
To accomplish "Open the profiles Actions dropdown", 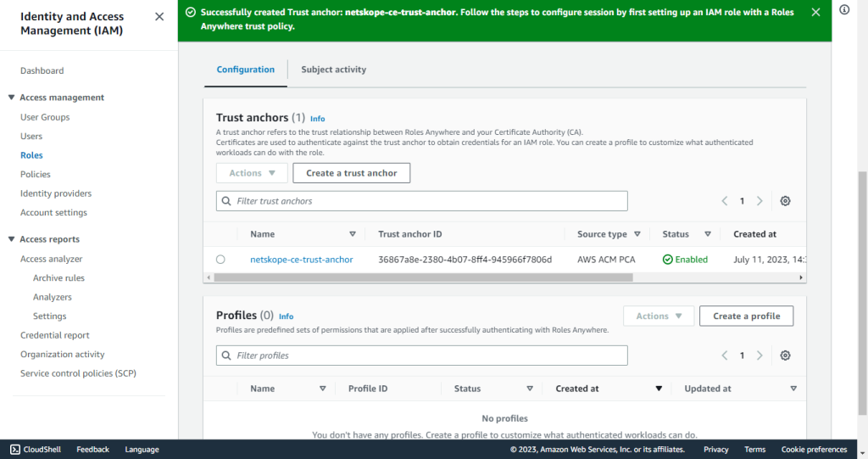I will point(659,316).
